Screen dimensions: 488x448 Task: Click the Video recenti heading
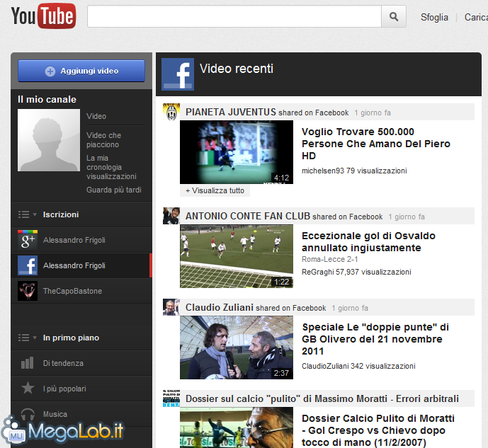(237, 69)
